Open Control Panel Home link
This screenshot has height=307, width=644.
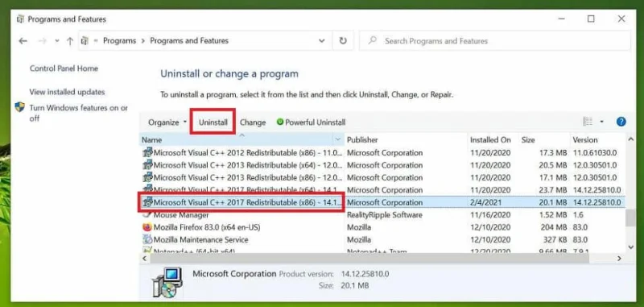point(64,68)
